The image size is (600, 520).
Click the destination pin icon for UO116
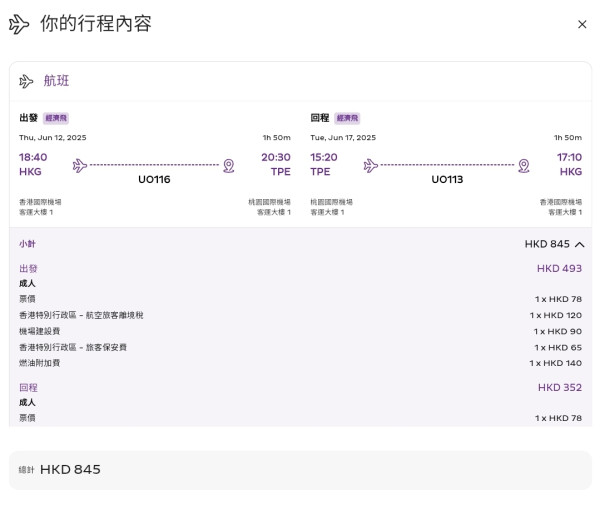tap(229, 166)
